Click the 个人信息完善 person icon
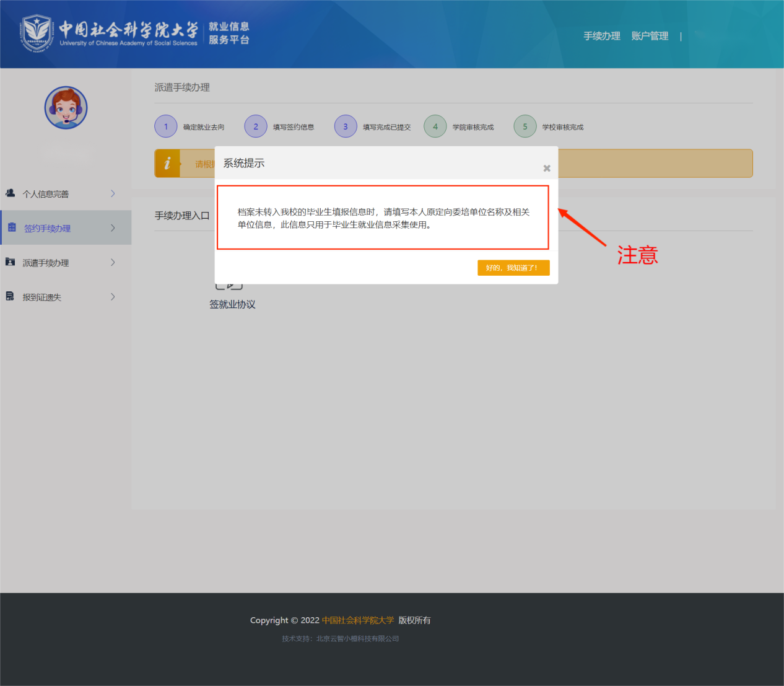 [x=11, y=193]
